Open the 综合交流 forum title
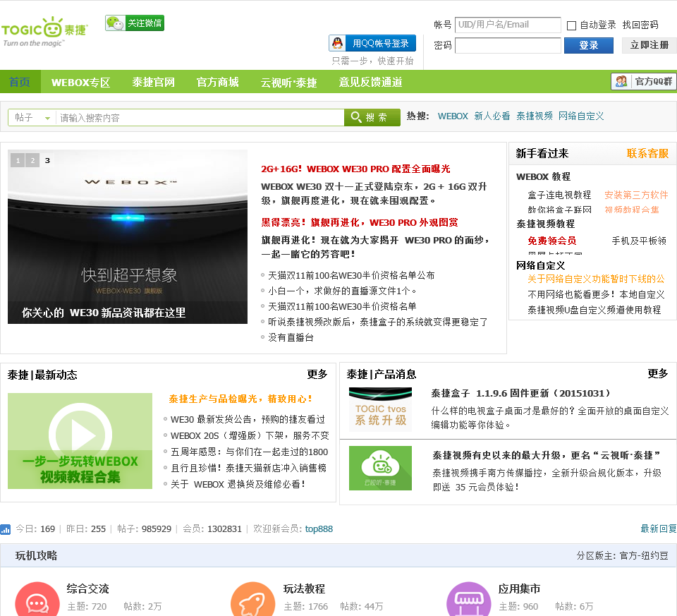 (87, 588)
